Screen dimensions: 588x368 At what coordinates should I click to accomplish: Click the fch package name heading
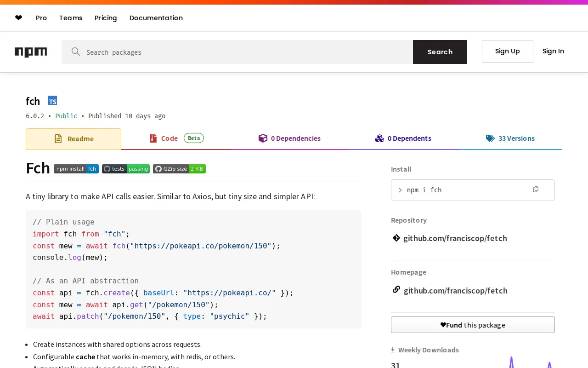point(33,101)
